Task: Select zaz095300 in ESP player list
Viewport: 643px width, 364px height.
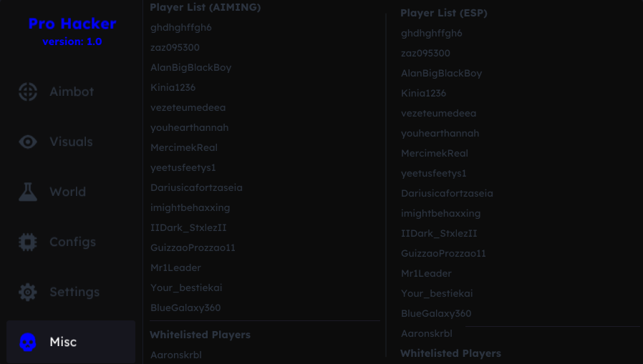Action: click(x=425, y=53)
